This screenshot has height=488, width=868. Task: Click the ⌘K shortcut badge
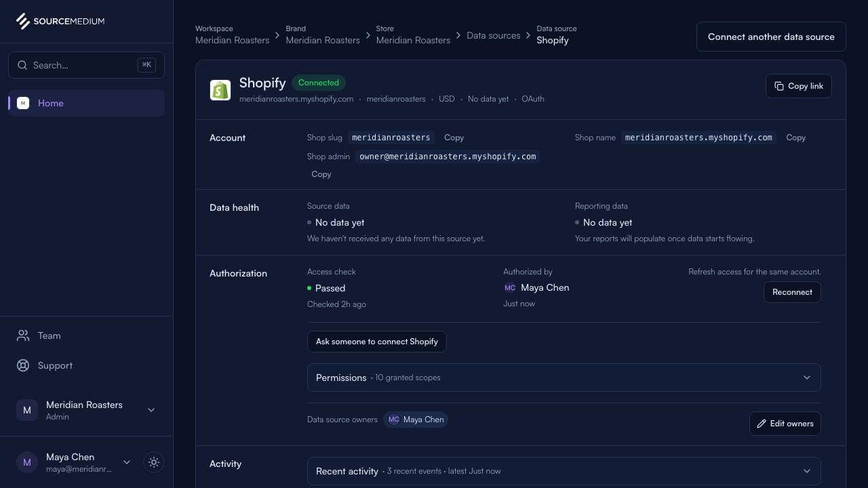[x=146, y=65]
